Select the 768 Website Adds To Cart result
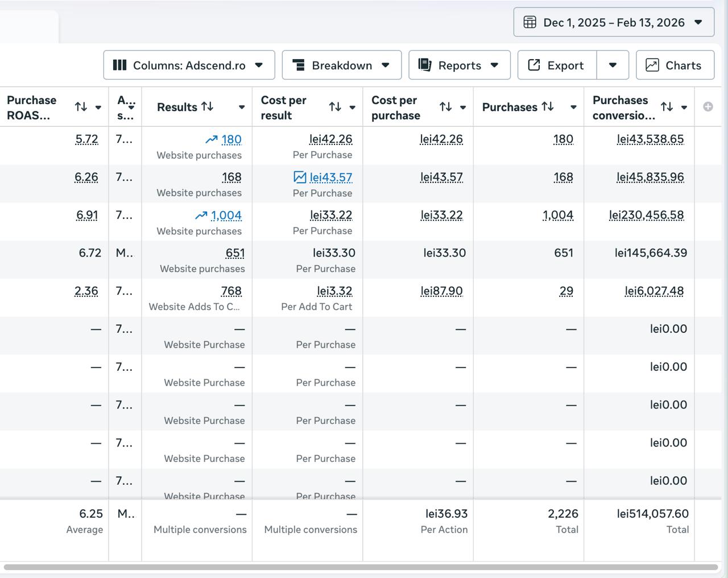 tap(231, 291)
